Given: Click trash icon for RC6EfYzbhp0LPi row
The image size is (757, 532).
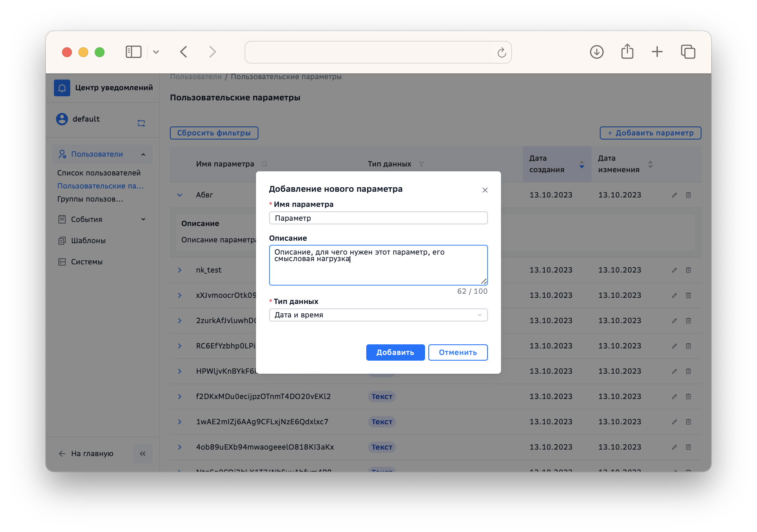Looking at the screenshot, I should [x=688, y=346].
